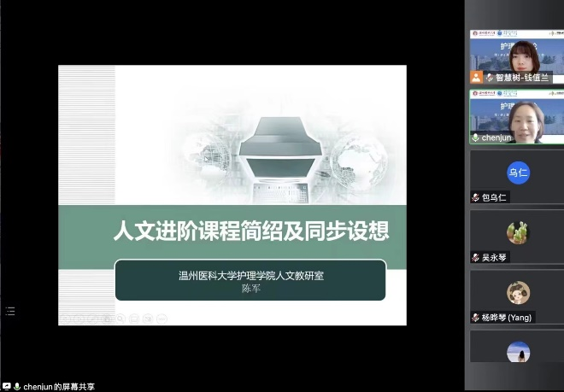Click the screen share icon in the status bar
The width and height of the screenshot is (564, 392).
[x=6, y=386]
